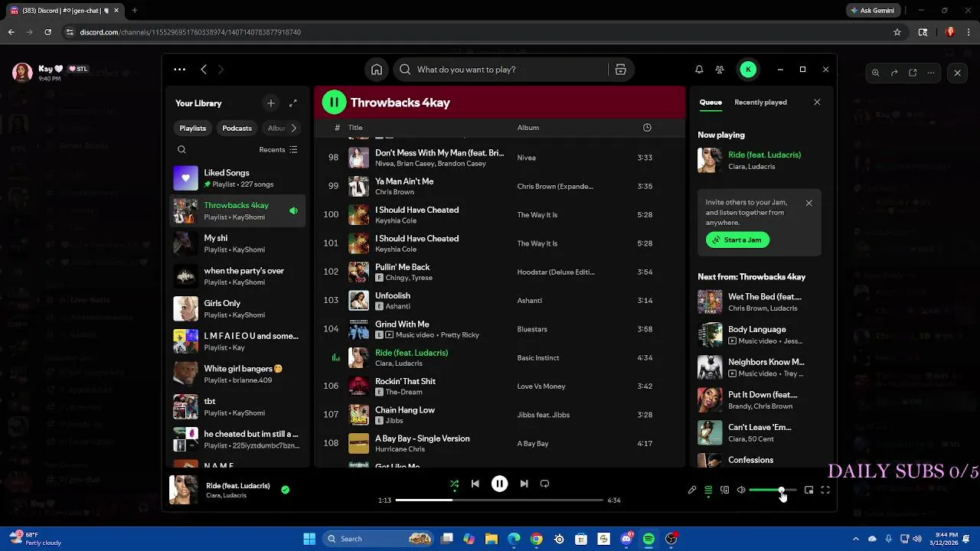Toggle the lyrics microphone button
The image size is (980, 551).
point(691,490)
